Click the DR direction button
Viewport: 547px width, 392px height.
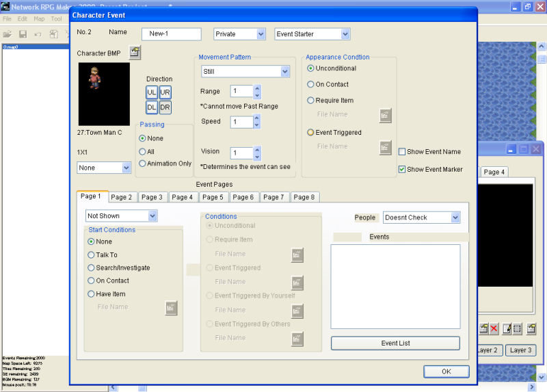(165, 107)
